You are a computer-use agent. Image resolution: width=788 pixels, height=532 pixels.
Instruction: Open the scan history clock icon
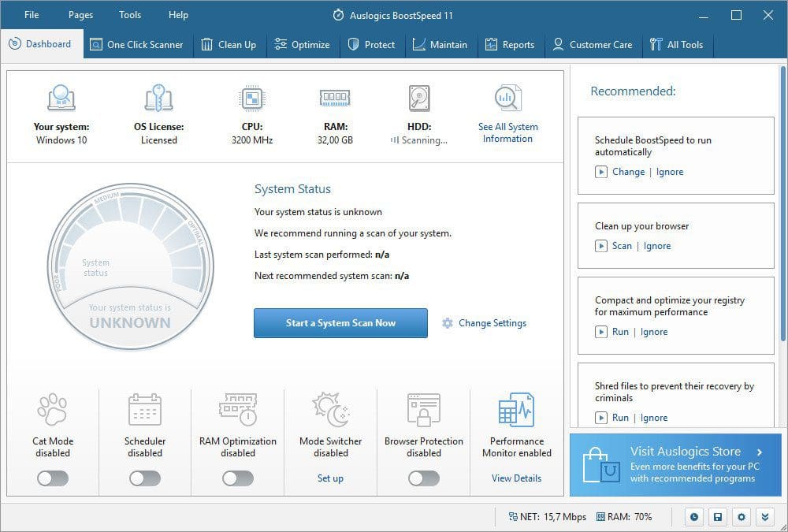tap(693, 516)
